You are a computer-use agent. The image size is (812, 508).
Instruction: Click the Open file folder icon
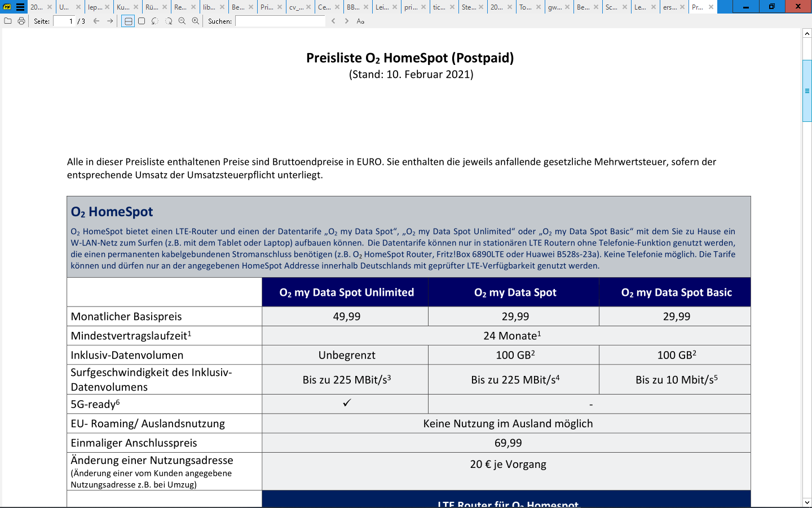tap(8, 21)
